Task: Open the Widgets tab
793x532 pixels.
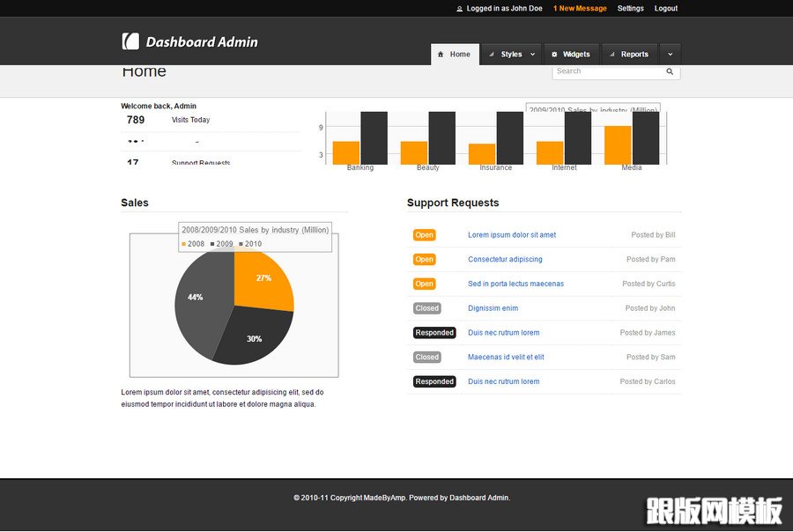Action: (x=576, y=55)
